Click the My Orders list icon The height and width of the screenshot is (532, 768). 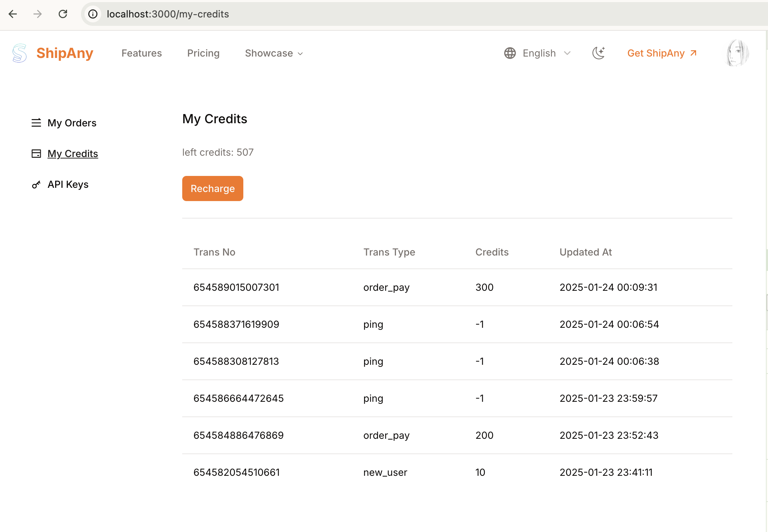[x=36, y=123]
